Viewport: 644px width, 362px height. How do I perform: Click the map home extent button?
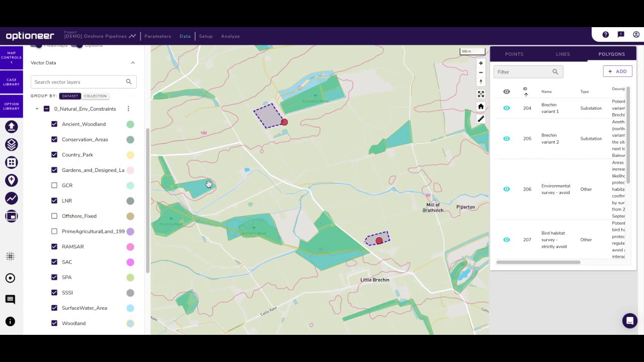tap(481, 107)
